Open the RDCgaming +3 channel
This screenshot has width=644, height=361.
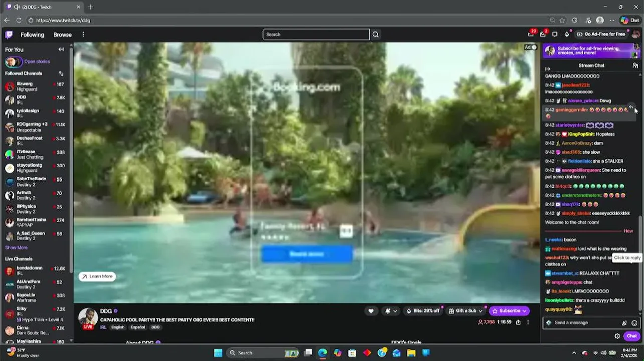35,127
